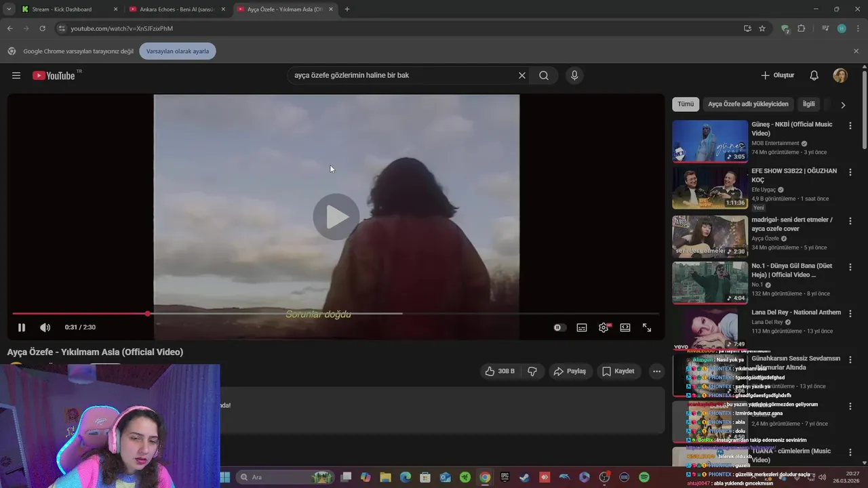Open a new browser tab
This screenshot has width=868, height=488.
[x=347, y=9]
